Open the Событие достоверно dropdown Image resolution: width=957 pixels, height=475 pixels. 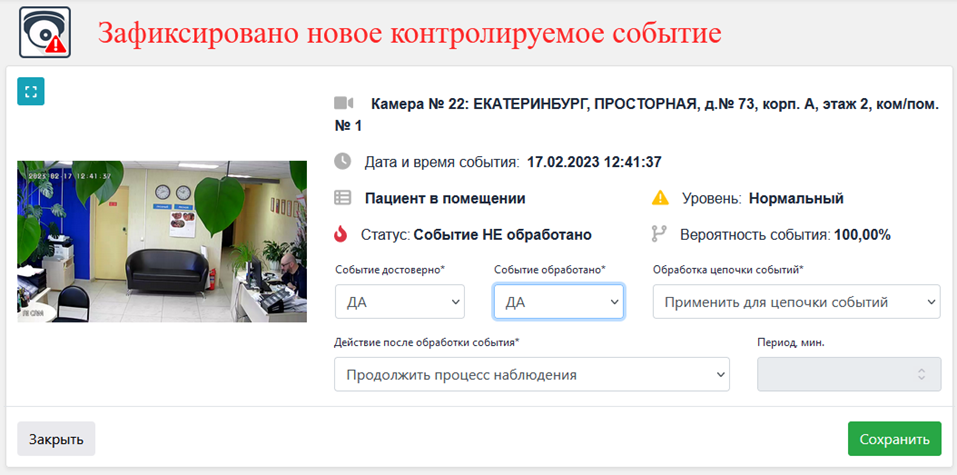(x=400, y=302)
